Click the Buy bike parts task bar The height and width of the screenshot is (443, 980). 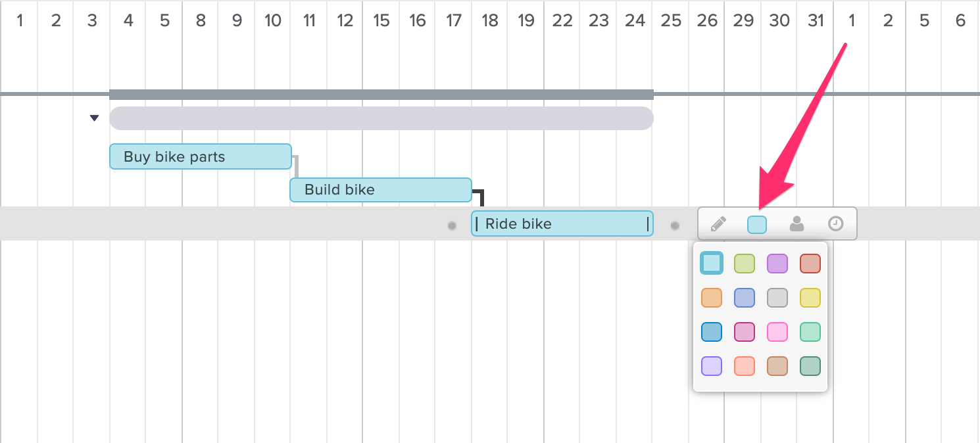pos(200,156)
